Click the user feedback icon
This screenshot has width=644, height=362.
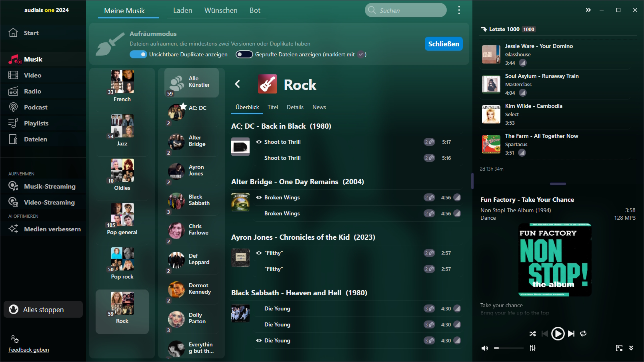[15, 339]
